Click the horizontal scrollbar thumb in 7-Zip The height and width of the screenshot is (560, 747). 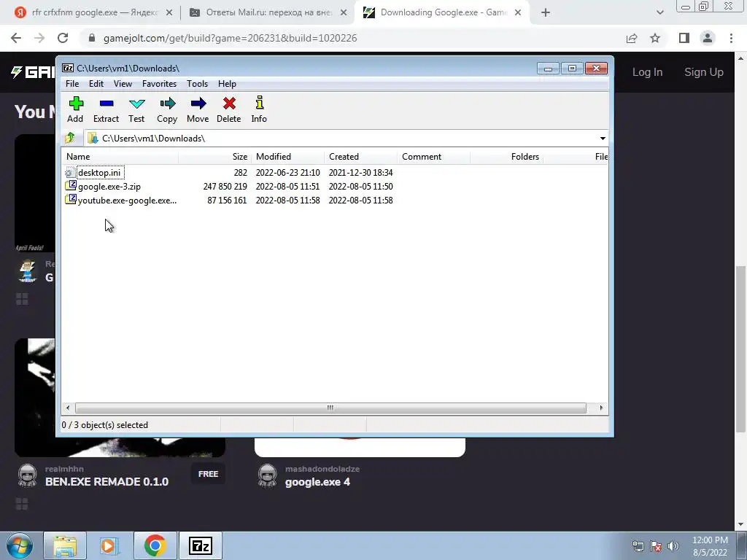[330, 408]
